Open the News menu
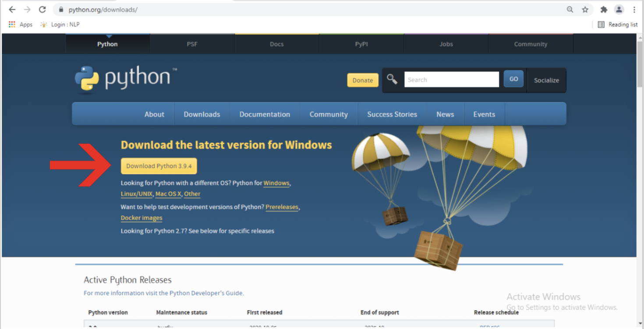This screenshot has height=329, width=644. [x=445, y=114]
